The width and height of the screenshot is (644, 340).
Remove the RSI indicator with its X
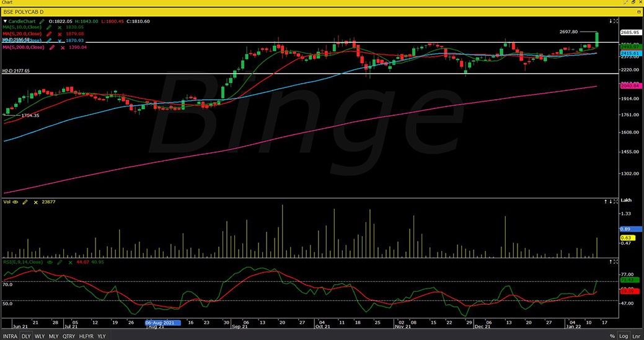70,262
